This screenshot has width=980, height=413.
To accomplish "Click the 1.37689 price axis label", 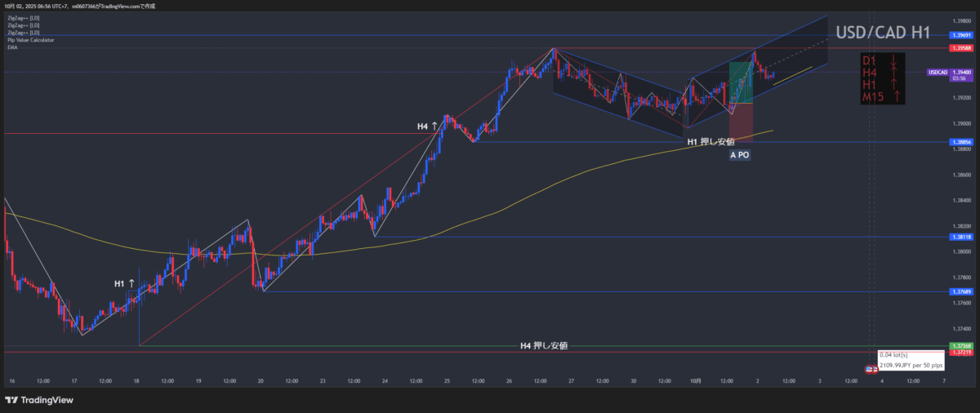I will point(960,291).
